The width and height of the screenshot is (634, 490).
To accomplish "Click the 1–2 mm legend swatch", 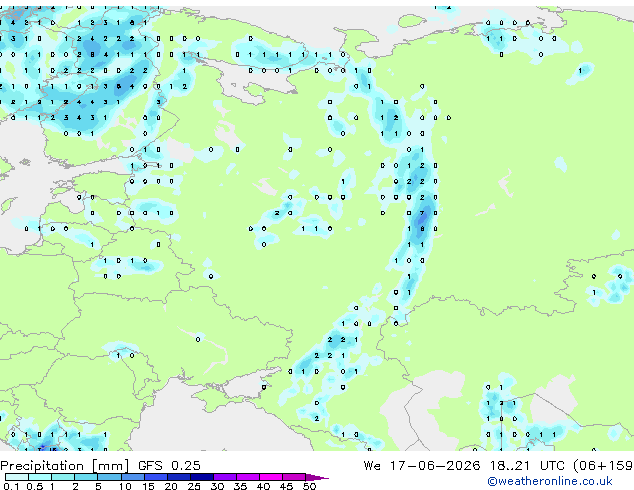I will point(63,477).
